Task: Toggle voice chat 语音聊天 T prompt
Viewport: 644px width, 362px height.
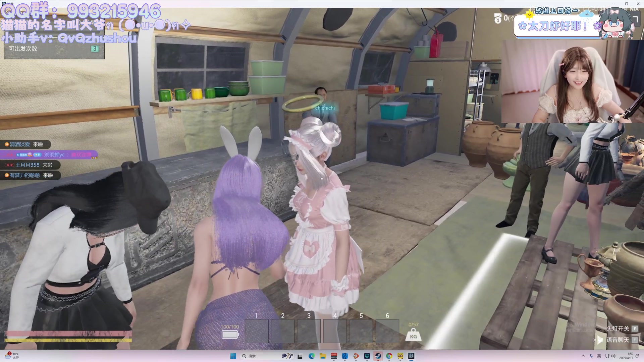Action: click(x=622, y=340)
